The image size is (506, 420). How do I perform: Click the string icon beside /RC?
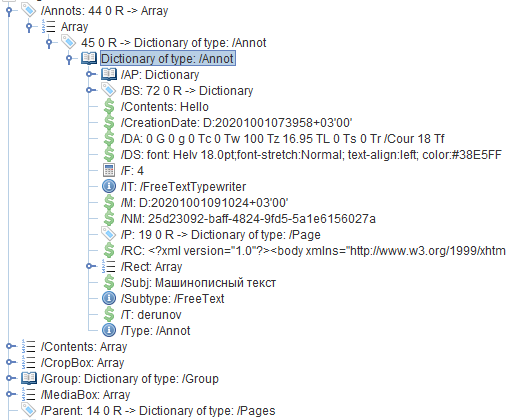pos(109,251)
